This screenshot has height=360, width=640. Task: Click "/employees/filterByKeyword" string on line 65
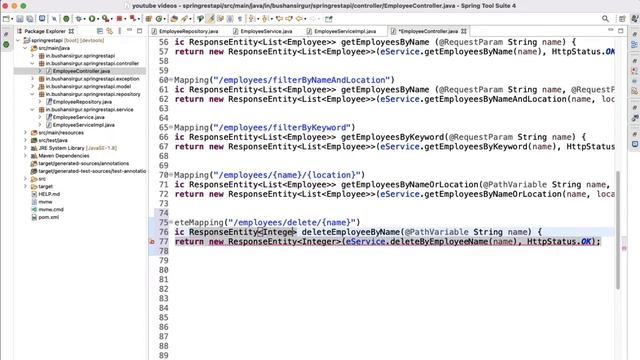[282, 127]
